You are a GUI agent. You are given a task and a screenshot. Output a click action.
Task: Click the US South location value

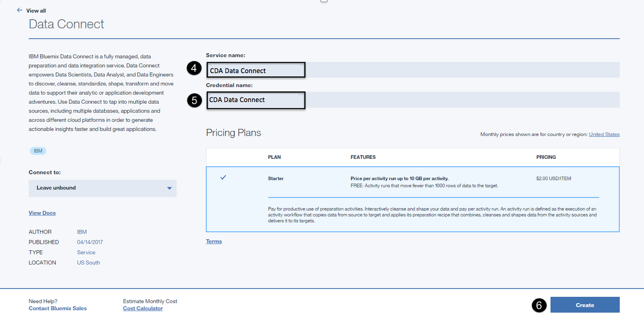pyautogui.click(x=88, y=263)
